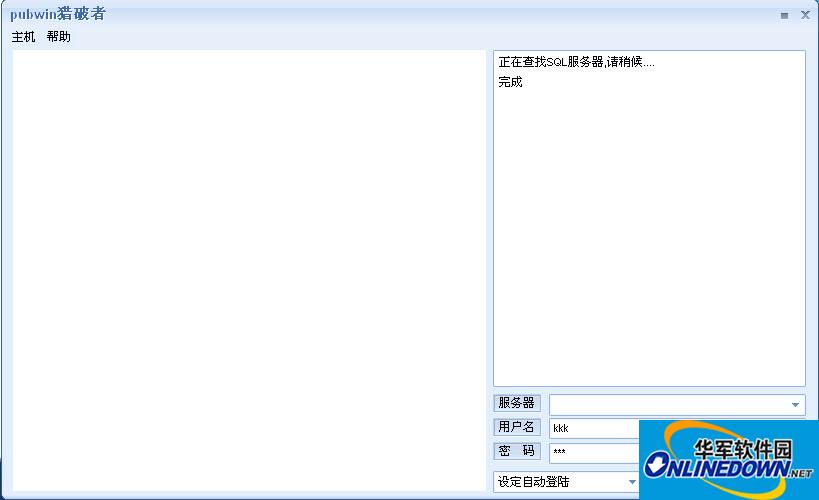
Task: Focus the username field containing kkk
Action: coord(594,428)
